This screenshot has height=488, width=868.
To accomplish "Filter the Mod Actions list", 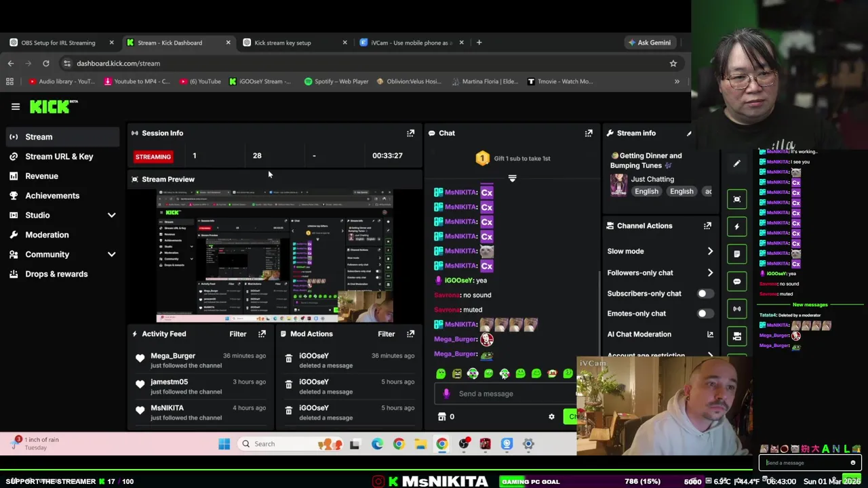I will click(387, 333).
